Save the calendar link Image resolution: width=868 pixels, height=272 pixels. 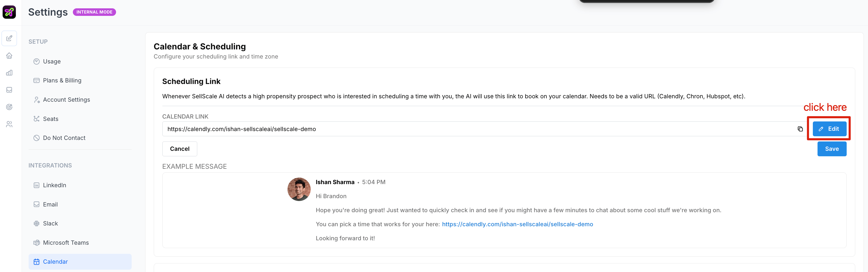pyautogui.click(x=832, y=149)
